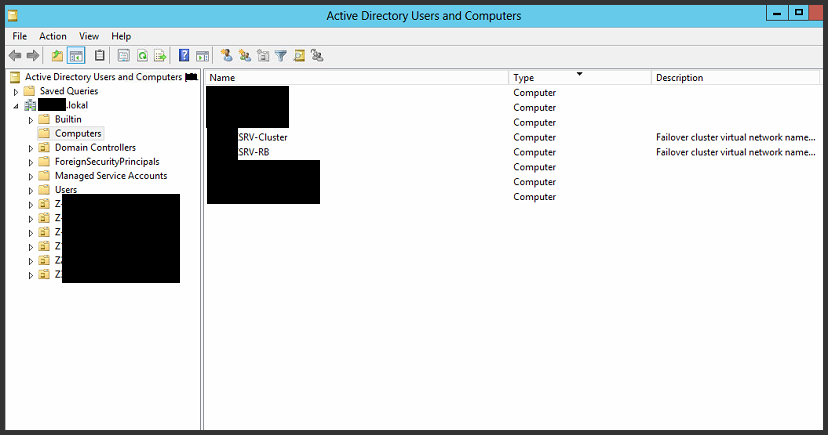Viewport: 828px width, 435px height.
Task: Minimize the Active Directory window
Action: click(x=777, y=13)
